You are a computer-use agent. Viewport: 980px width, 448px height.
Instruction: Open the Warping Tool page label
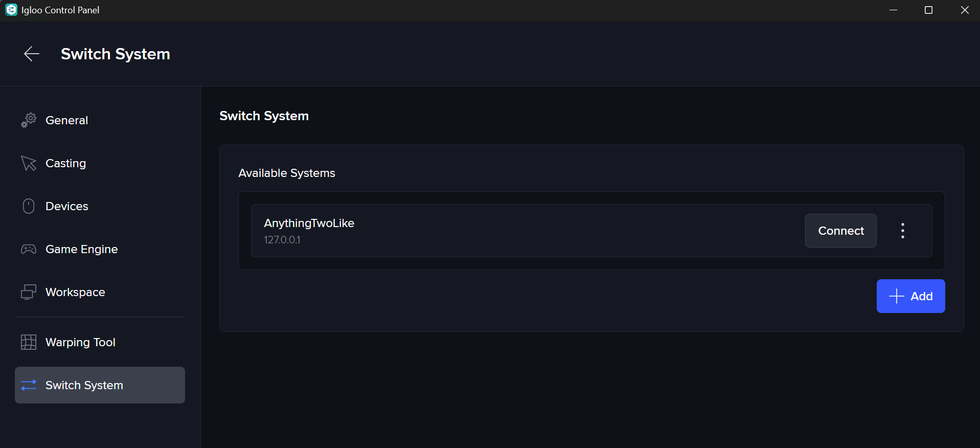coord(80,342)
